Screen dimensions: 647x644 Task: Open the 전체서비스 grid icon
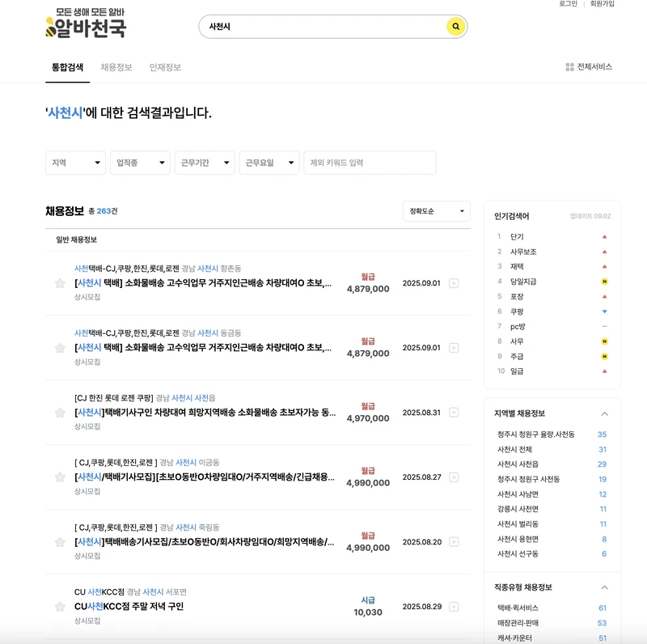tap(570, 66)
